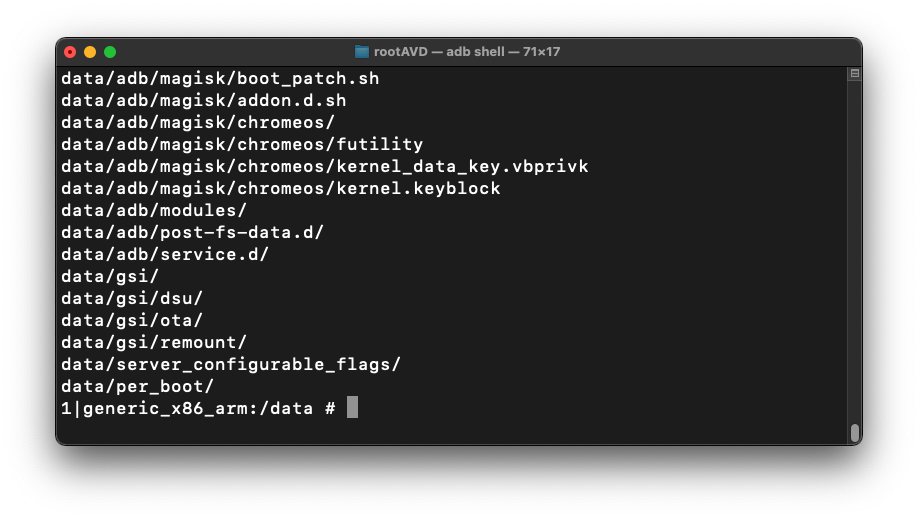
Task: Click the data/gsi/remount/ line
Action: 154,342
